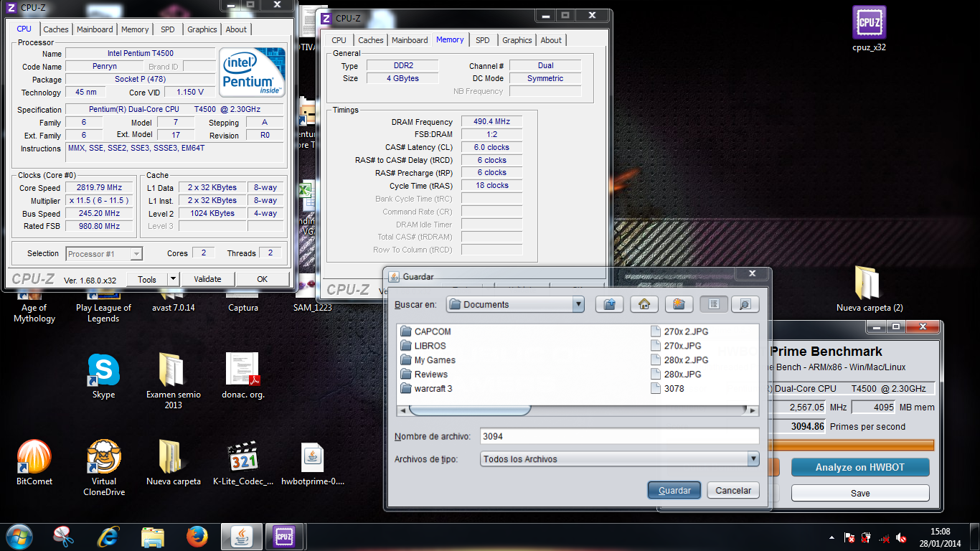Open Windows Explorer from the taskbar
Viewport: 980px width, 551px height.
153,537
